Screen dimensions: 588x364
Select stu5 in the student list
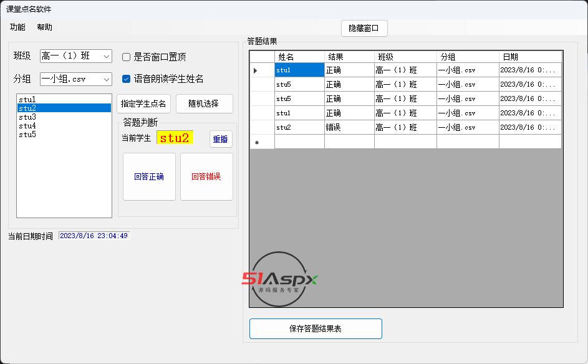click(x=64, y=134)
